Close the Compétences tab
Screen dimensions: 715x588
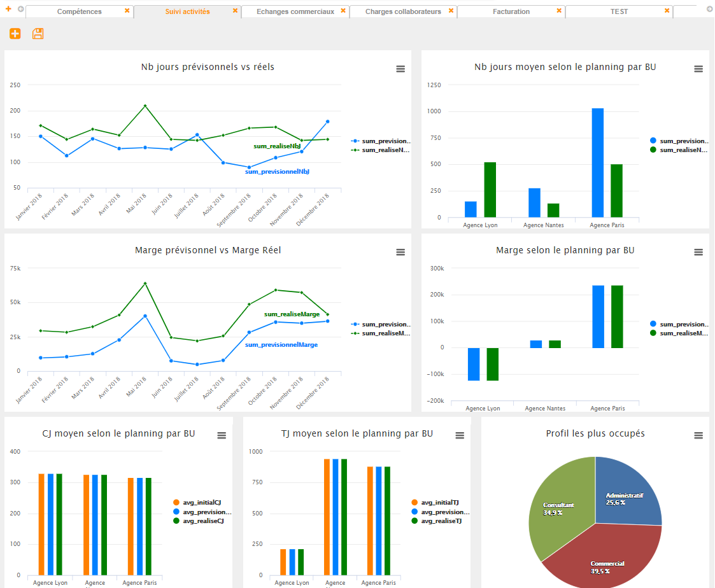127,11
